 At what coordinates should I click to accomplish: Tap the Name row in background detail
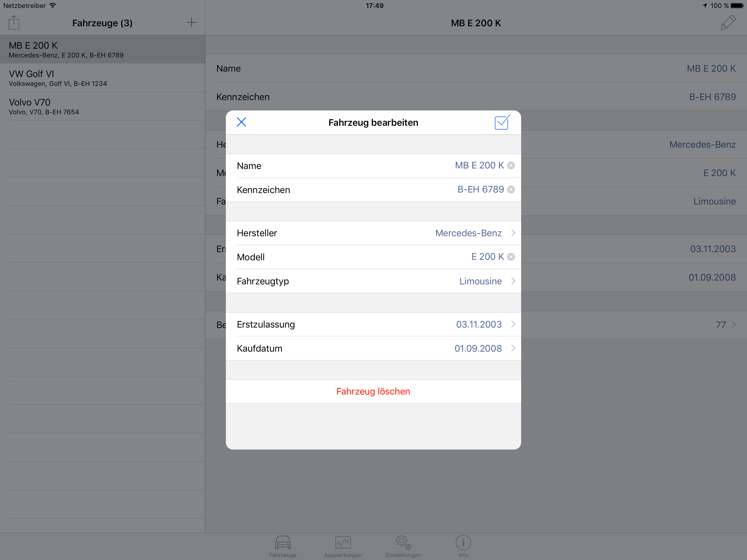pyautogui.click(x=476, y=69)
